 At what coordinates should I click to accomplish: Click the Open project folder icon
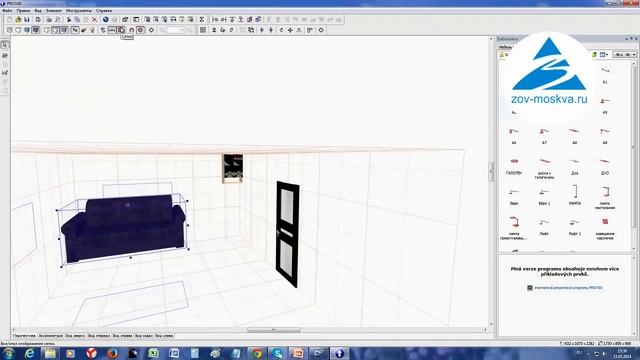click(18, 19)
